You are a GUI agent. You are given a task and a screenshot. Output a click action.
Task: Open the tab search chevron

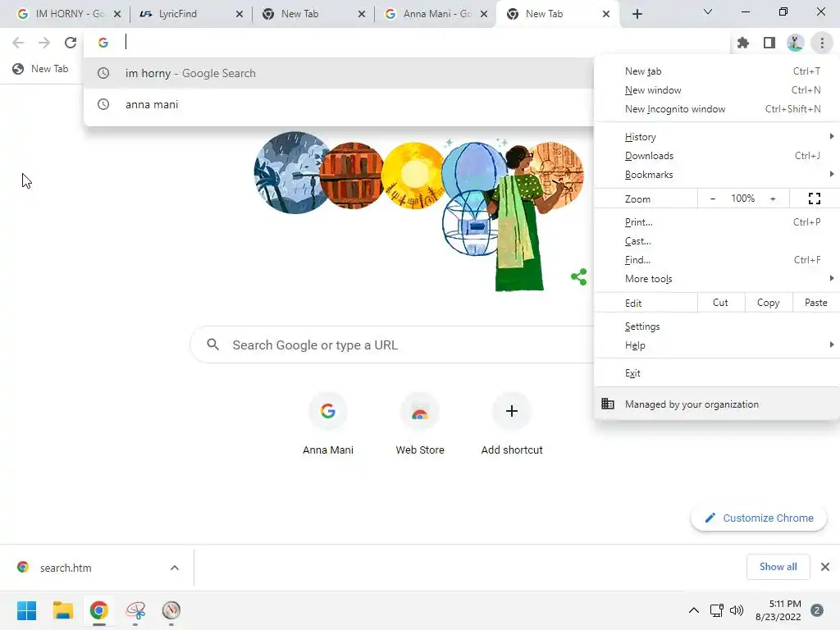click(708, 11)
